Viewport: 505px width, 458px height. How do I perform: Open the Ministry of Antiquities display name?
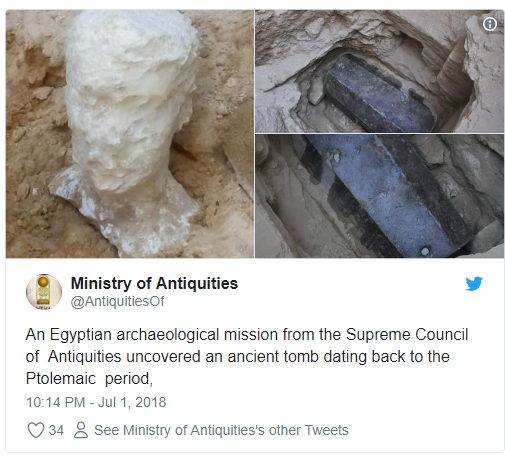tap(154, 284)
